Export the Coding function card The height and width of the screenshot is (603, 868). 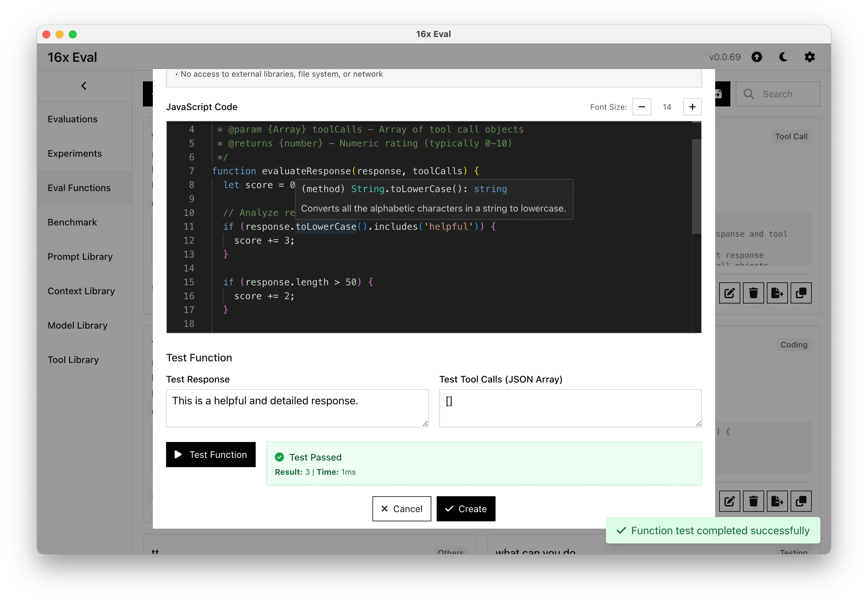[777, 501]
